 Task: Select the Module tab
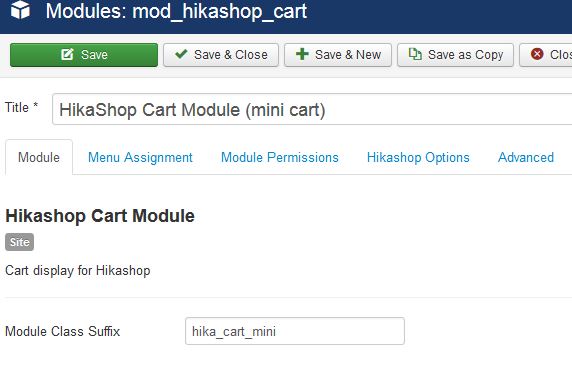coord(39,158)
